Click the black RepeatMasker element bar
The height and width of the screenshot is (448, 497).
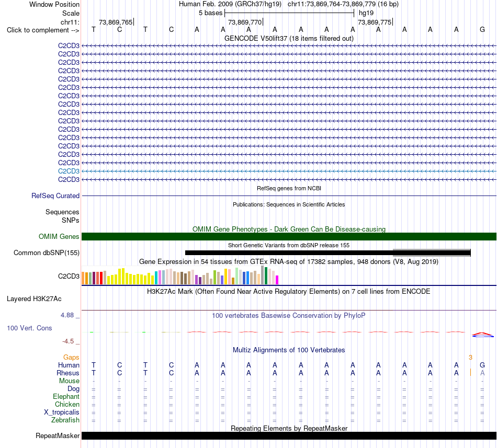(x=289, y=435)
